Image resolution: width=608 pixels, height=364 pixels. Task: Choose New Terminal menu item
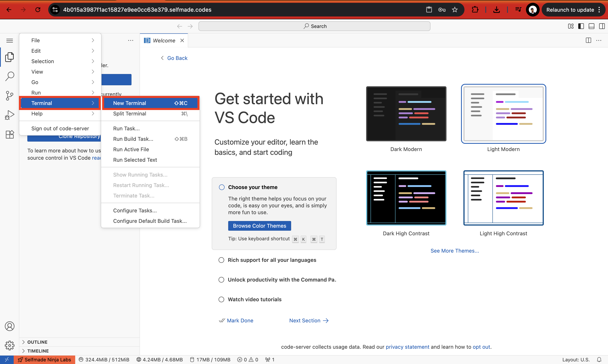tap(150, 103)
